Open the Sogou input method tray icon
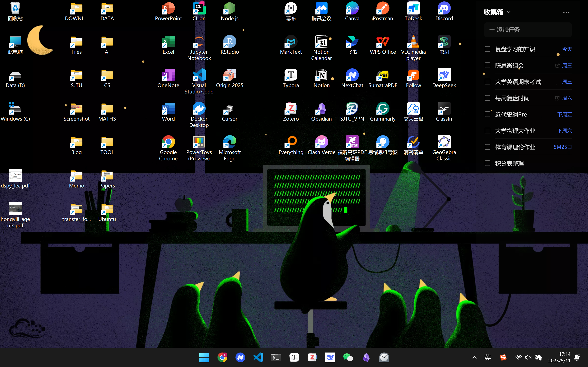This screenshot has width=588, height=367. click(503, 357)
